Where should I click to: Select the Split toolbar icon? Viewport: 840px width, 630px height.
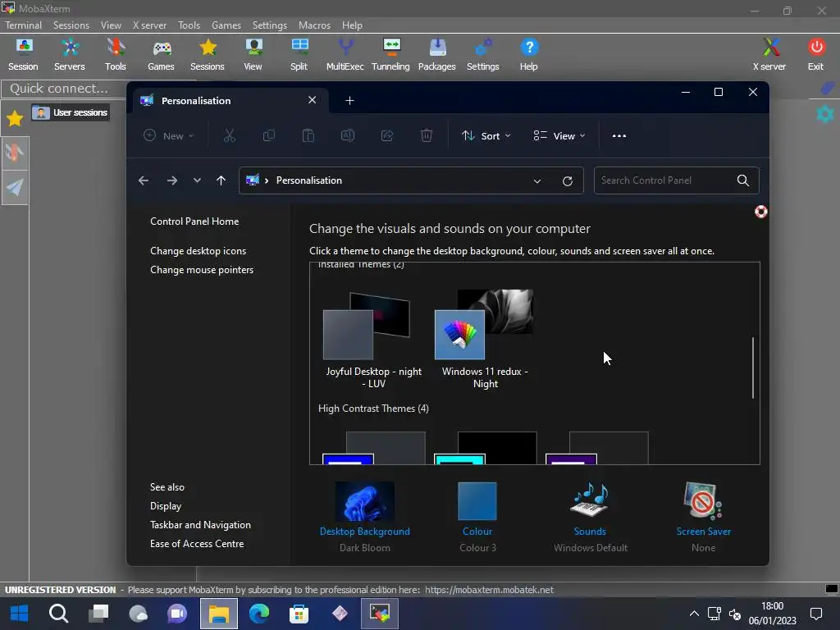[x=299, y=55]
